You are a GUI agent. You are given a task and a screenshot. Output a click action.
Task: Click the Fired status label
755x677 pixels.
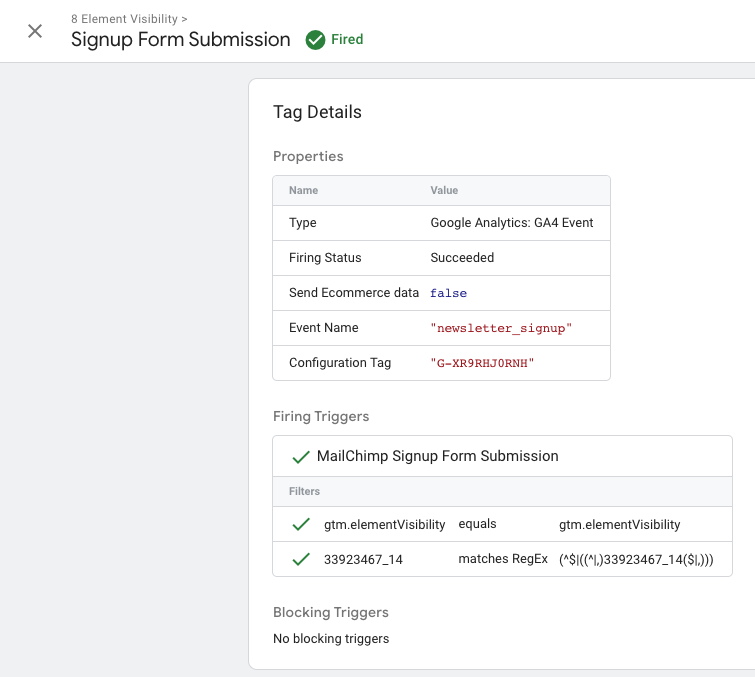pos(347,40)
